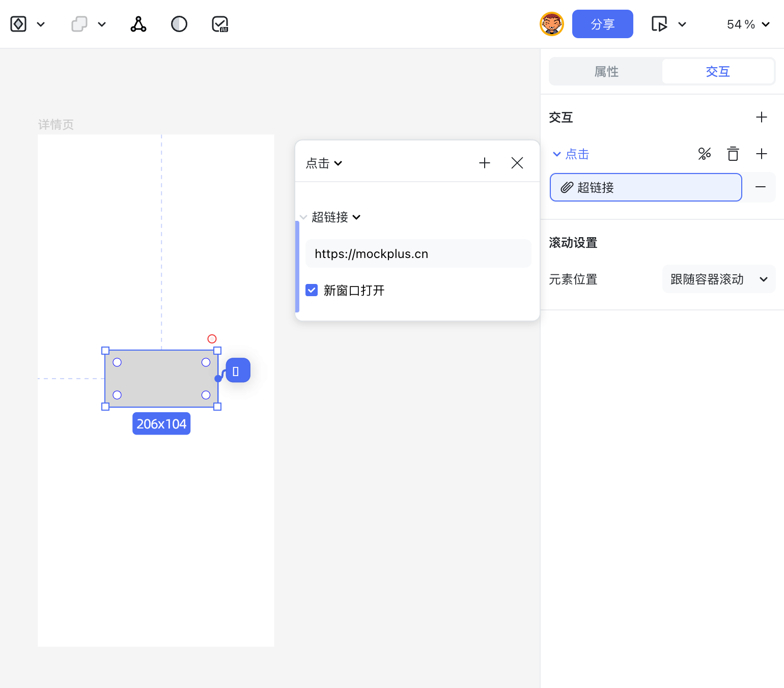Remove 超链接 action with minus icon
The height and width of the screenshot is (688, 784).
click(761, 187)
